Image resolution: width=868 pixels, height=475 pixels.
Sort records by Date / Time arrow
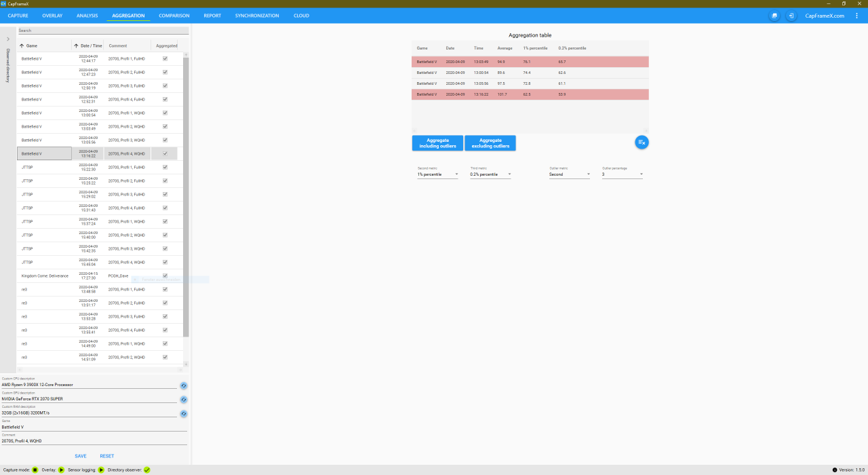(x=76, y=45)
